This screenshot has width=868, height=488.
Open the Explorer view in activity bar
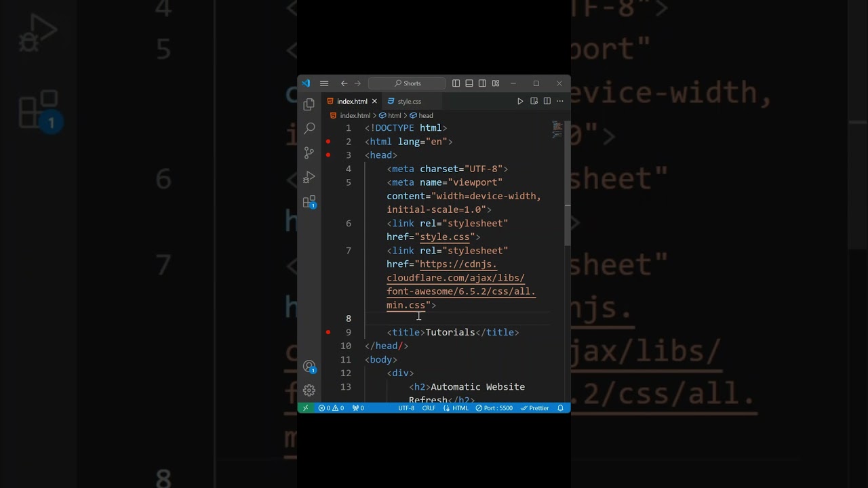(x=309, y=104)
